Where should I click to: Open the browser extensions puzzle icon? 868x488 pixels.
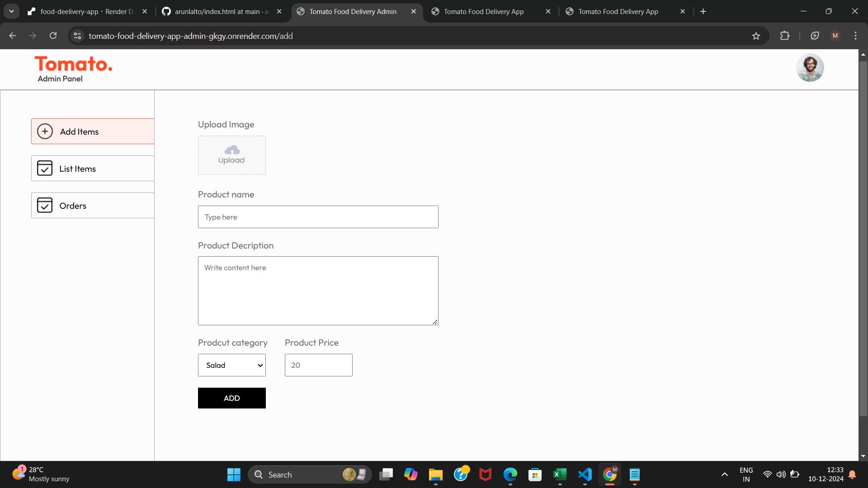pos(785,36)
